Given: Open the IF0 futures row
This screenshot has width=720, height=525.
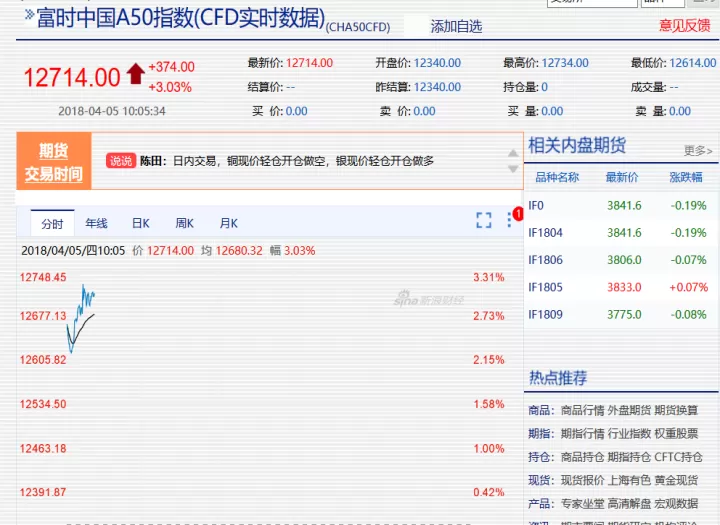Looking at the screenshot, I should coord(621,205).
